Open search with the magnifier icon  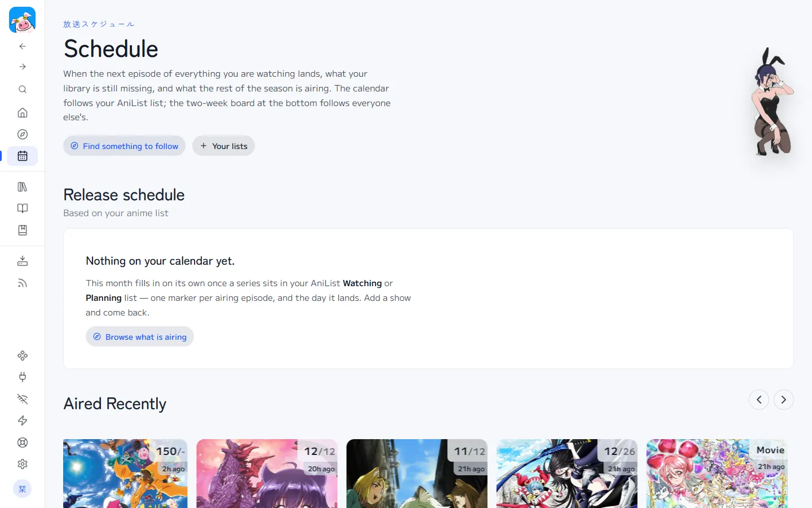[23, 89]
